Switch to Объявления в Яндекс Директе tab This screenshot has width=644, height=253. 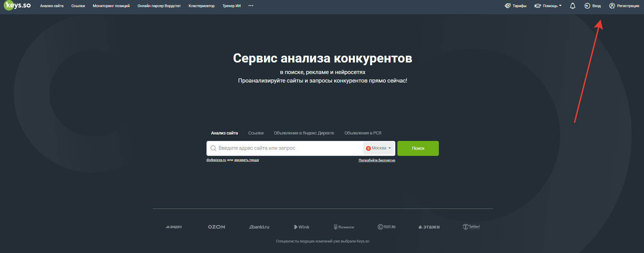pos(304,133)
